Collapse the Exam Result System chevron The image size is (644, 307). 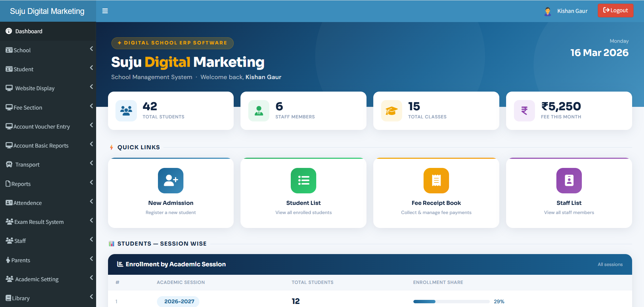[91, 220]
